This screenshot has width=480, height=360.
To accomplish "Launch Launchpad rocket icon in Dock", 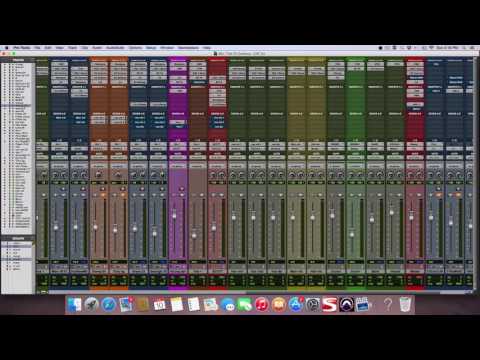I will tap(91, 305).
